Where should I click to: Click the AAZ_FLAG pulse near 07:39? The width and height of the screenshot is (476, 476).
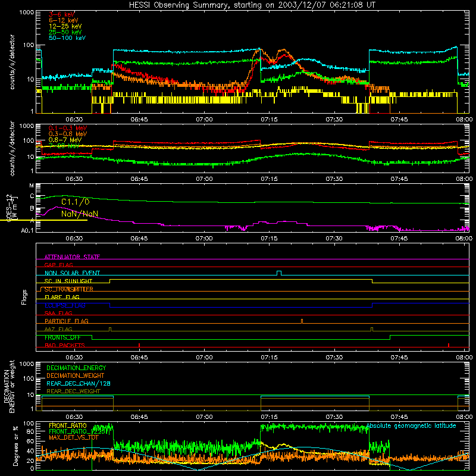tap(372, 329)
